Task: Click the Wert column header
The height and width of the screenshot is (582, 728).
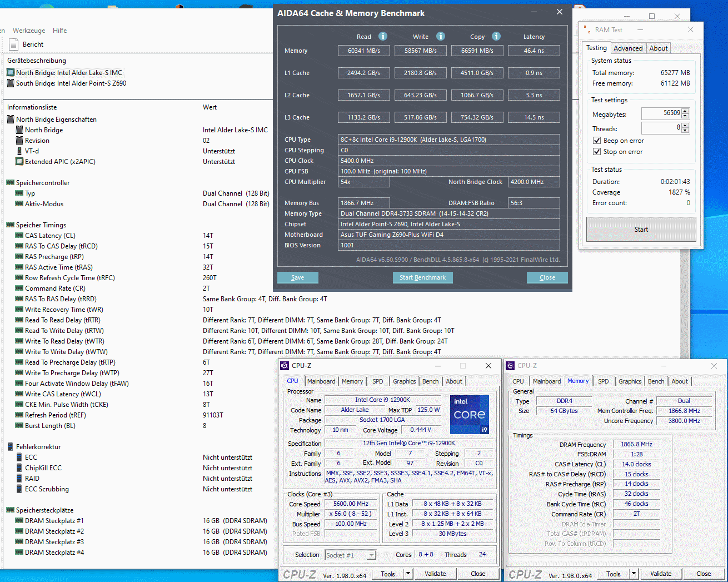Action: click(210, 107)
